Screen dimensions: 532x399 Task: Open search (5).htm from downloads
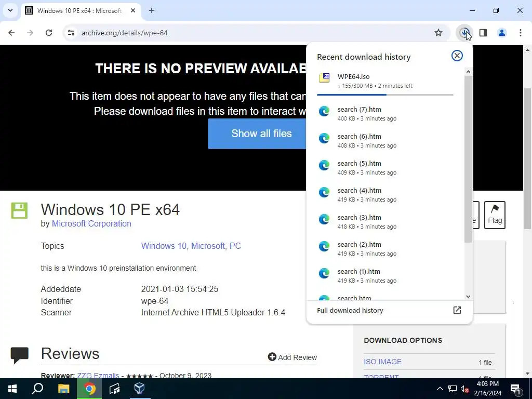385,168
